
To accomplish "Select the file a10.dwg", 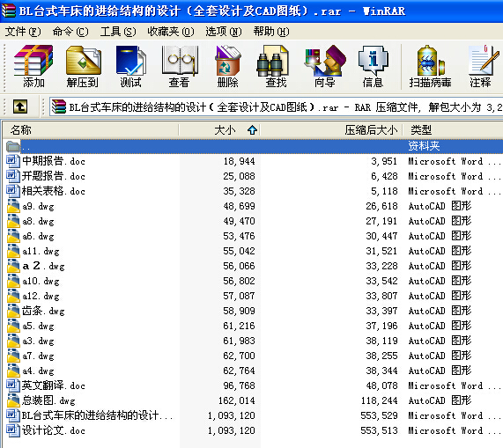I will point(41,281).
